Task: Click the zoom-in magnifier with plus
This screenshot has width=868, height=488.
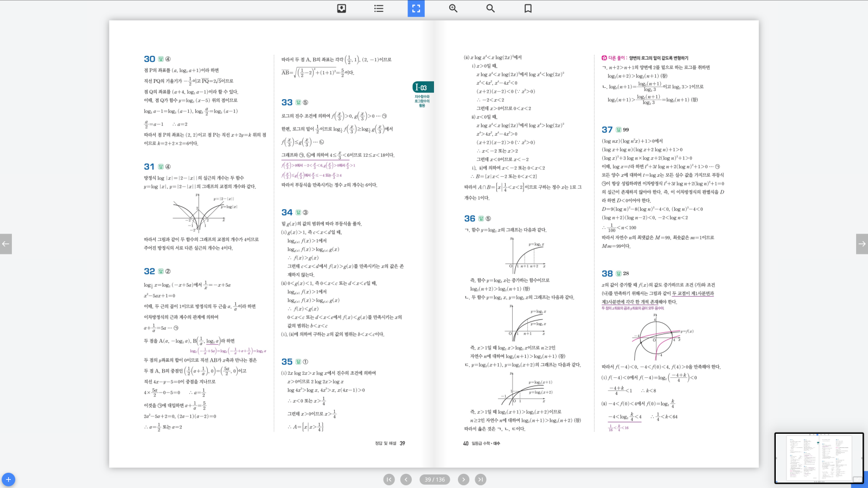Action: (453, 8)
